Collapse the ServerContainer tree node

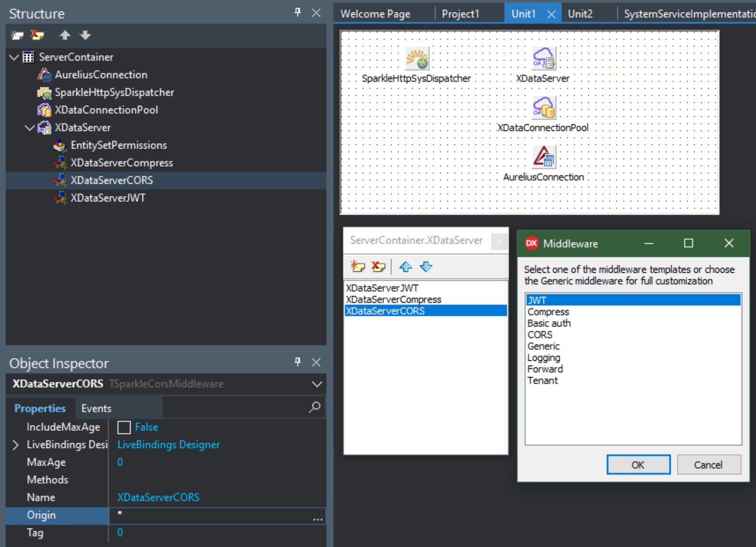[14, 57]
